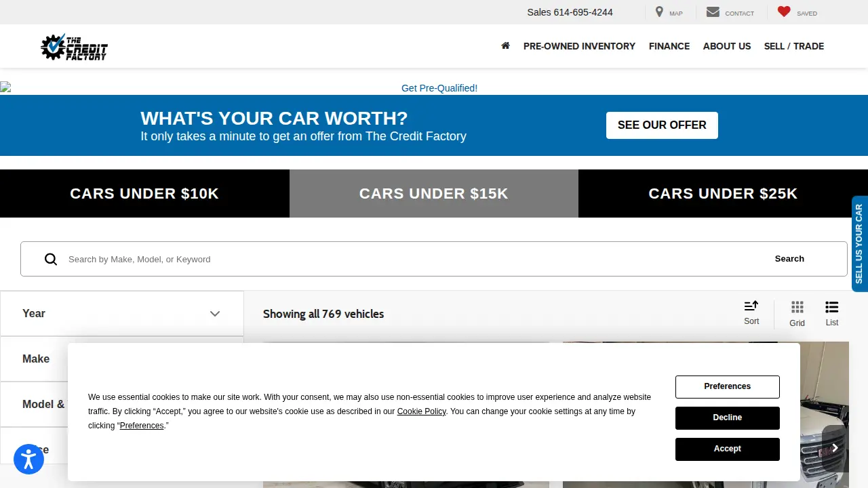Click The Credit Factory logo
868x488 pixels.
click(x=74, y=47)
